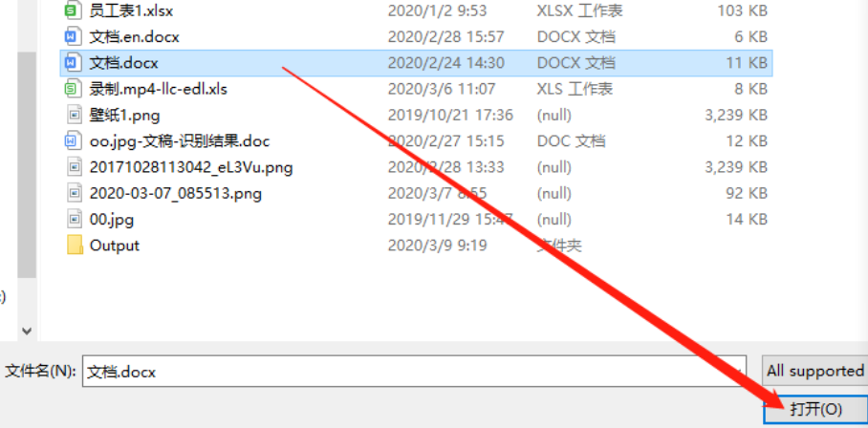Select the oo.jpg-文稿-识别结果.doc icon

tap(72, 141)
